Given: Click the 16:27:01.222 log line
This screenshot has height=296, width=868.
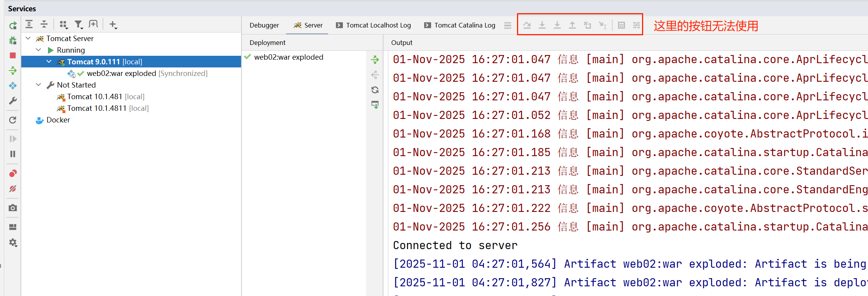Looking at the screenshot, I should [x=630, y=208].
